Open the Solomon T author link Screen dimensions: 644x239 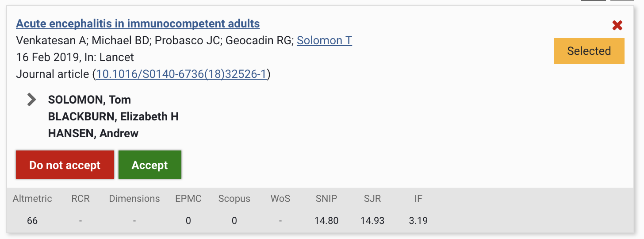(324, 41)
